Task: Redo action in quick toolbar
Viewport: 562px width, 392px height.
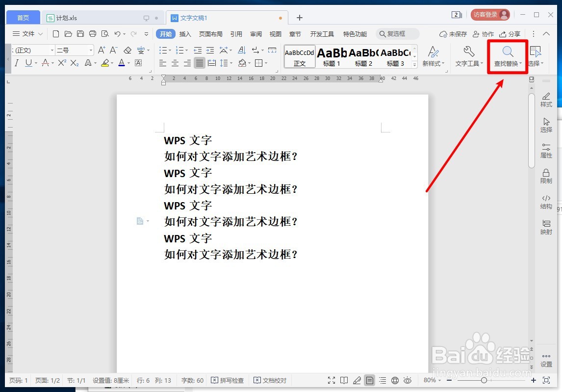Action: pyautogui.click(x=133, y=34)
